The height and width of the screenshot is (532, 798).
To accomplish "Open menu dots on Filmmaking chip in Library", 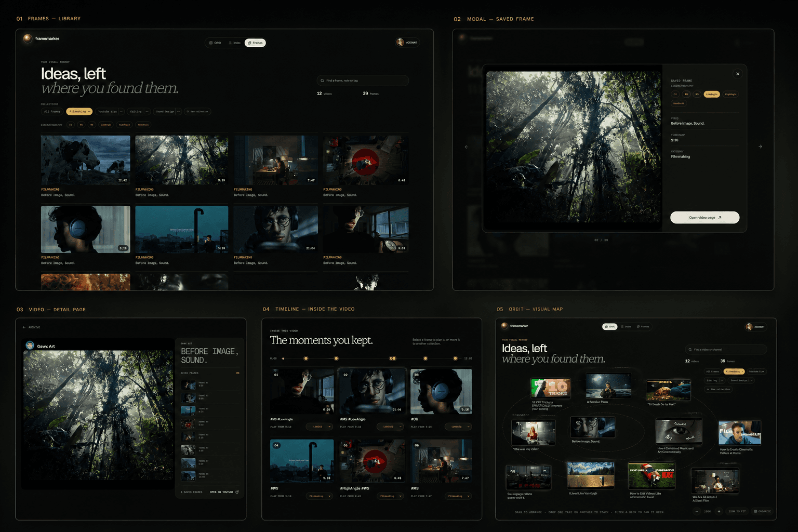I will point(89,111).
